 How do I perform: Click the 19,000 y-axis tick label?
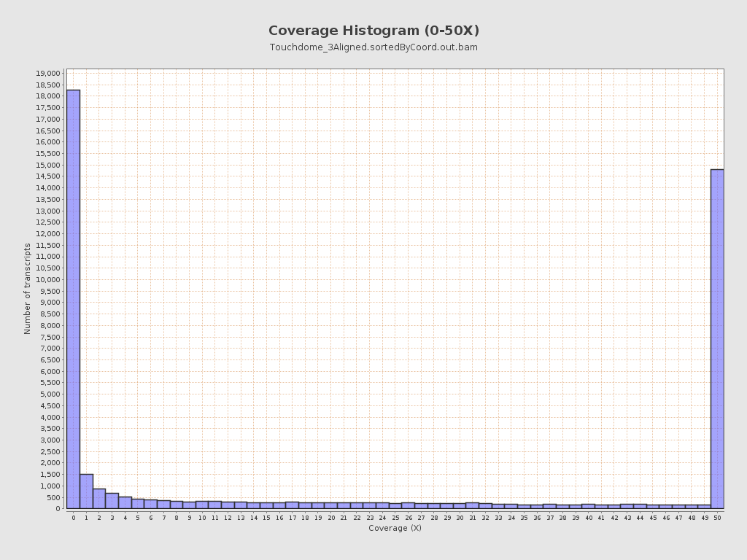point(47,74)
